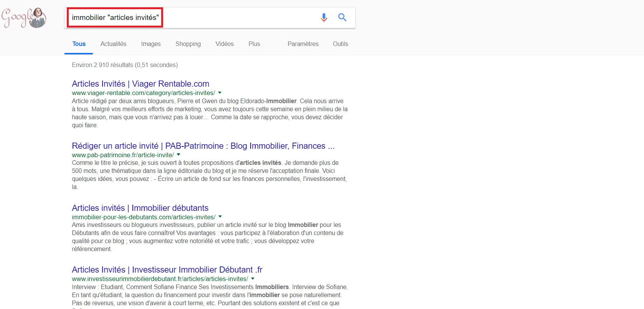The image size is (644, 309).
Task: Select the Tous tab
Action: click(x=79, y=44)
